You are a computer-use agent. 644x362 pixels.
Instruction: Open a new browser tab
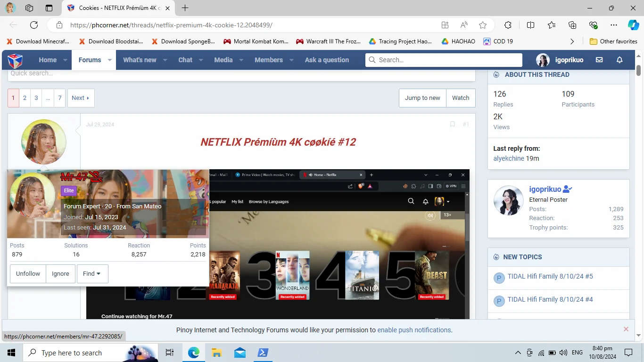(185, 8)
